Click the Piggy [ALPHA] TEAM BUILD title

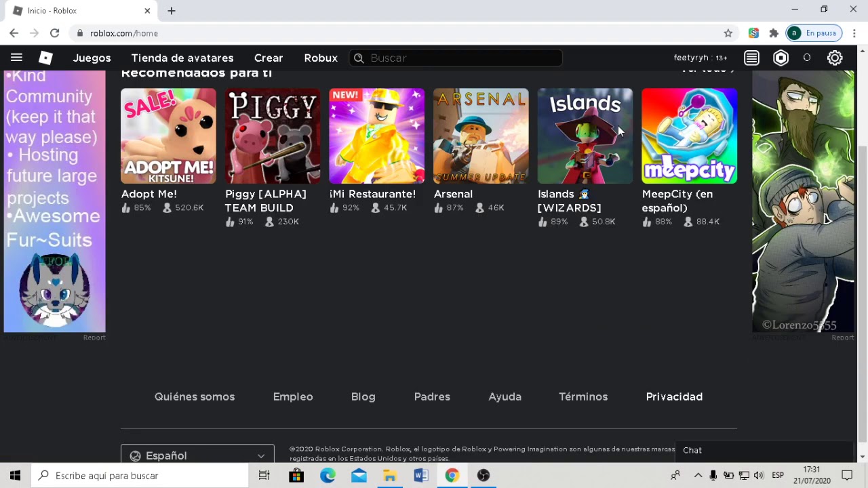(x=266, y=201)
